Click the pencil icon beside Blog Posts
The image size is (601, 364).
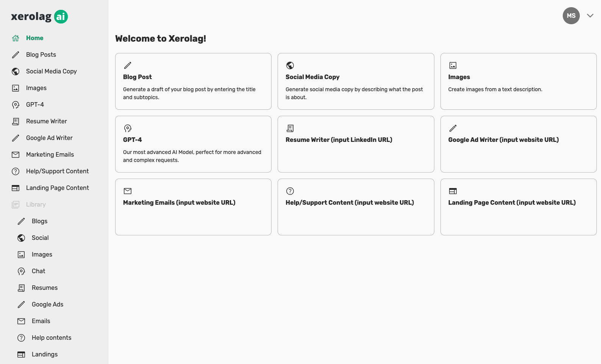[16, 55]
